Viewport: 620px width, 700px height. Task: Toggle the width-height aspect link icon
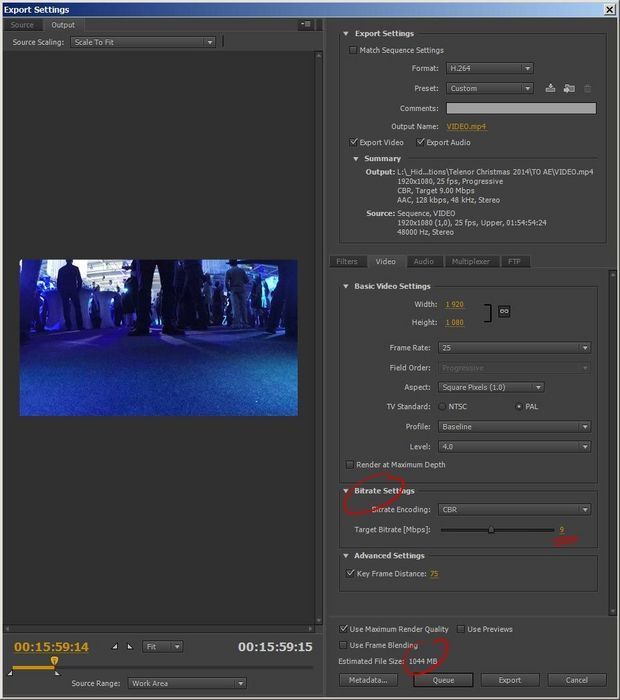coord(505,312)
